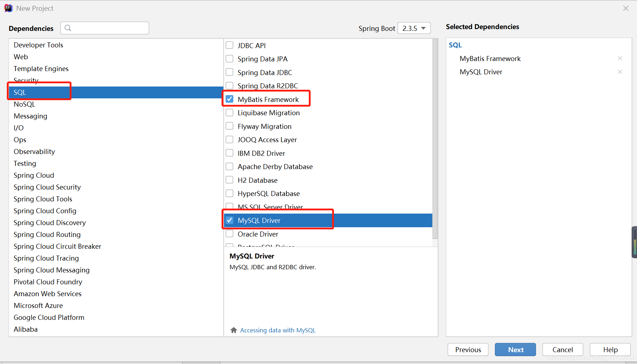637x364 pixels.
Task: Click the IntelliJ logo in title bar
Action: pyautogui.click(x=8, y=8)
